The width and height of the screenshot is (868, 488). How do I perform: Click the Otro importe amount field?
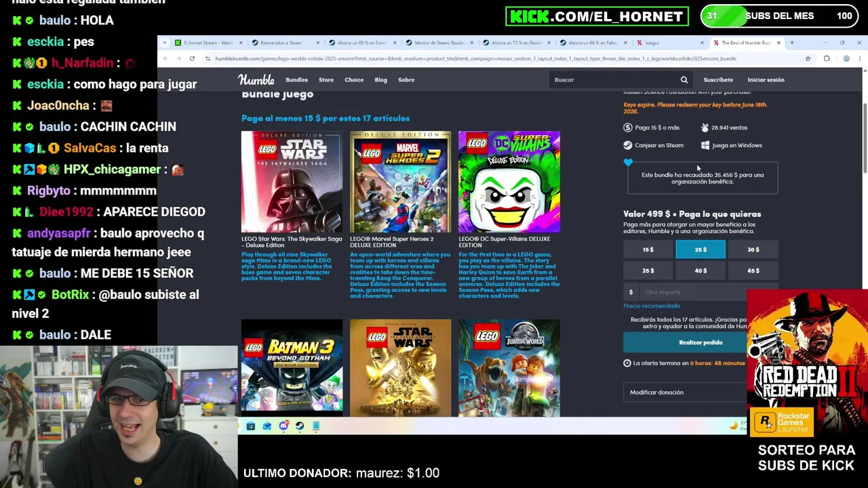(x=692, y=292)
